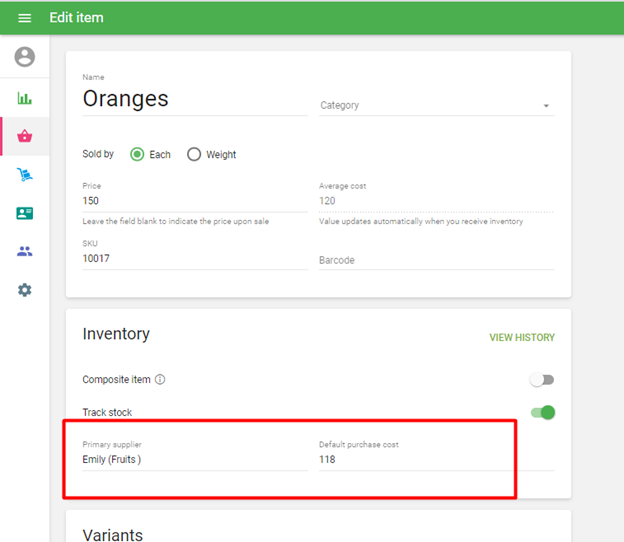Viewport: 624px width, 542px height.
Task: Open the employees ID card icon
Action: (x=25, y=213)
